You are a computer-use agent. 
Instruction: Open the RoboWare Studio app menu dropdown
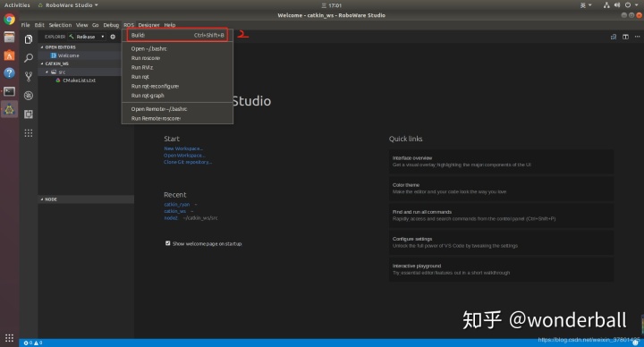68,5
